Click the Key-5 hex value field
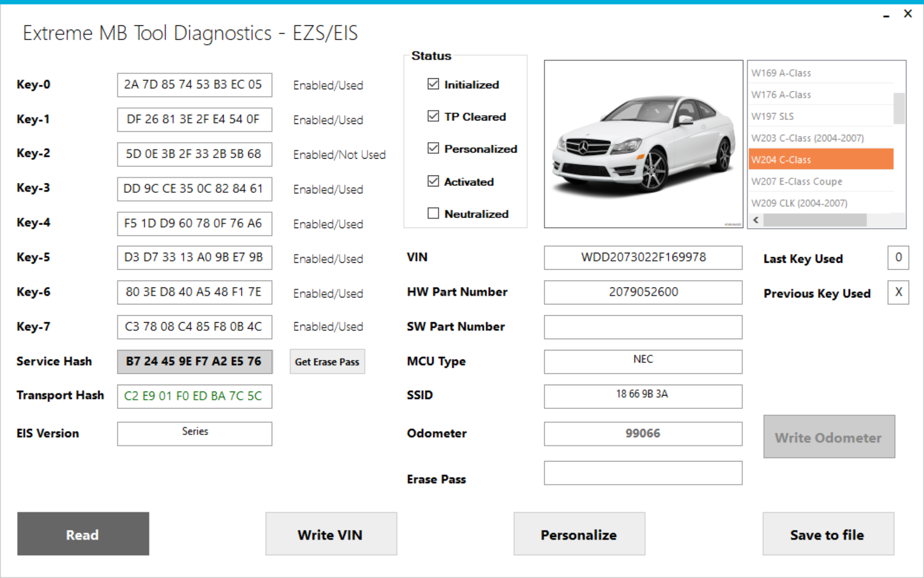This screenshot has width=924, height=578. click(x=194, y=258)
